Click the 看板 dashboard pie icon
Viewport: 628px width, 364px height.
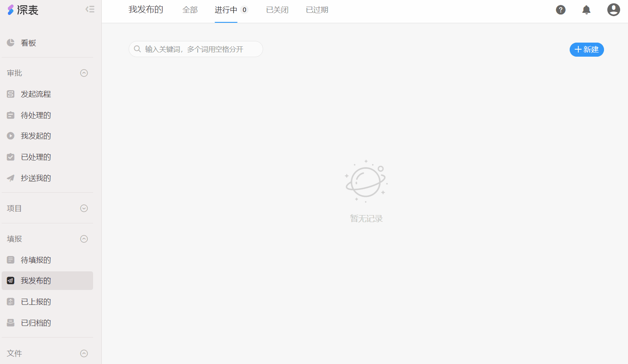click(11, 43)
